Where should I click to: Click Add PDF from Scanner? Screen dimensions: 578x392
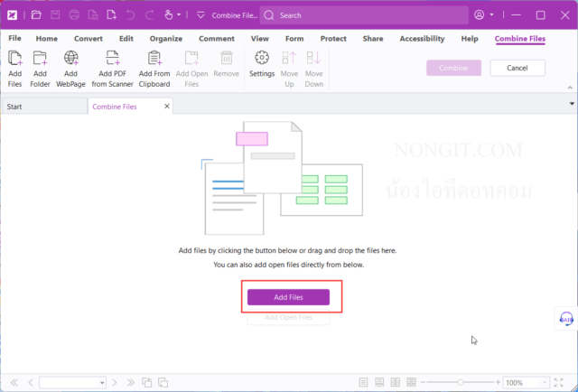pos(112,69)
